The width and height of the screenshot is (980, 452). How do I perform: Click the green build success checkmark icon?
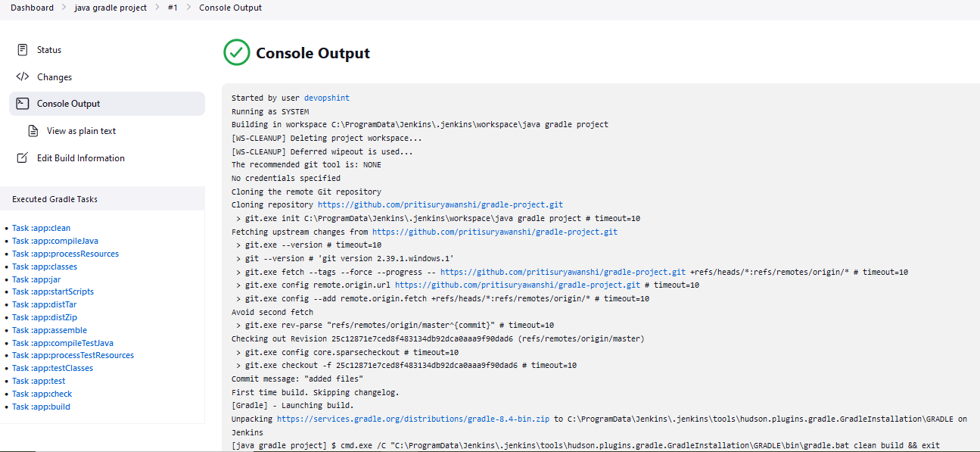235,53
